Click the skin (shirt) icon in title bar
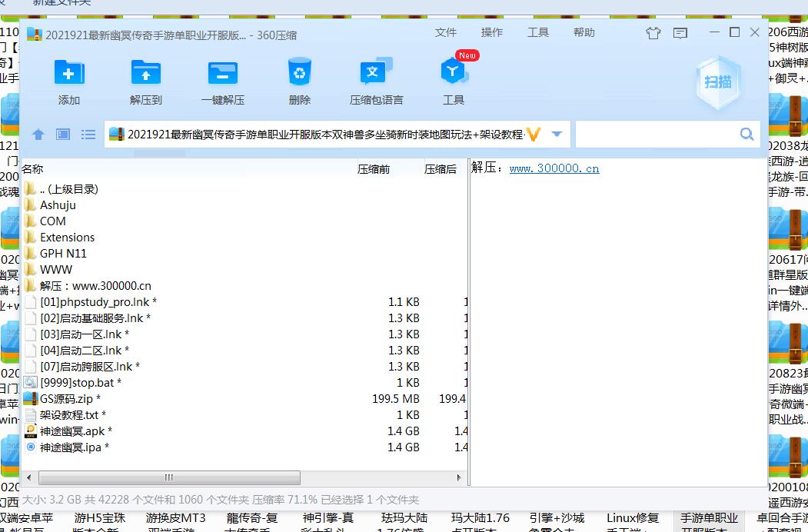This screenshot has width=808, height=532. [653, 33]
